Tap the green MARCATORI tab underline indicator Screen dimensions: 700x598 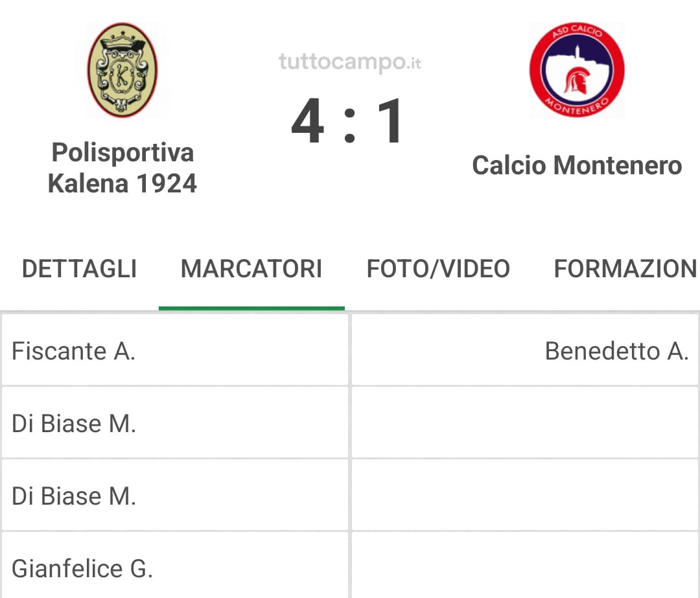251,308
